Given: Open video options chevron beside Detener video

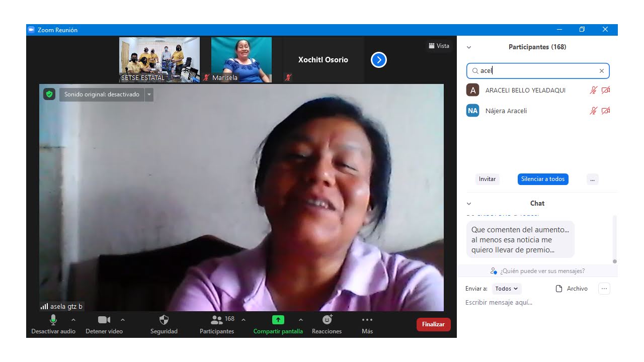Looking at the screenshot, I should pos(123,320).
